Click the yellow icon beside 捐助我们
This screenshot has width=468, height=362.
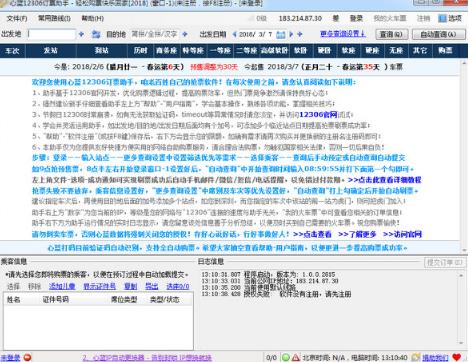416,357
